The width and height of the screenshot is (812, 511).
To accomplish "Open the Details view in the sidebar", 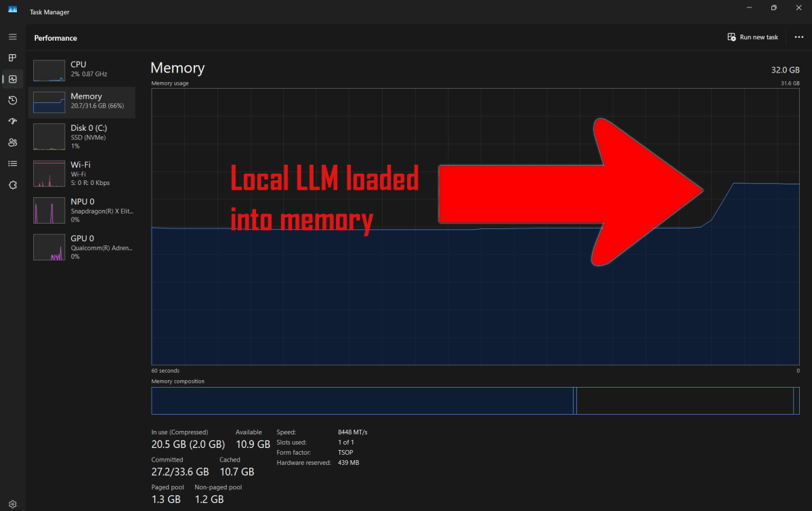I will pos(12,163).
